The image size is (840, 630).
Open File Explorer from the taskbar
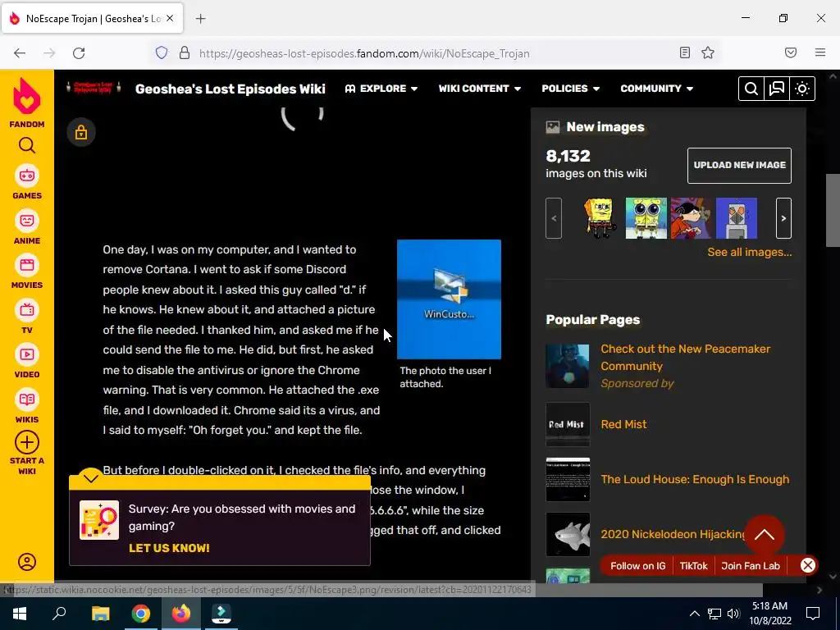100,614
